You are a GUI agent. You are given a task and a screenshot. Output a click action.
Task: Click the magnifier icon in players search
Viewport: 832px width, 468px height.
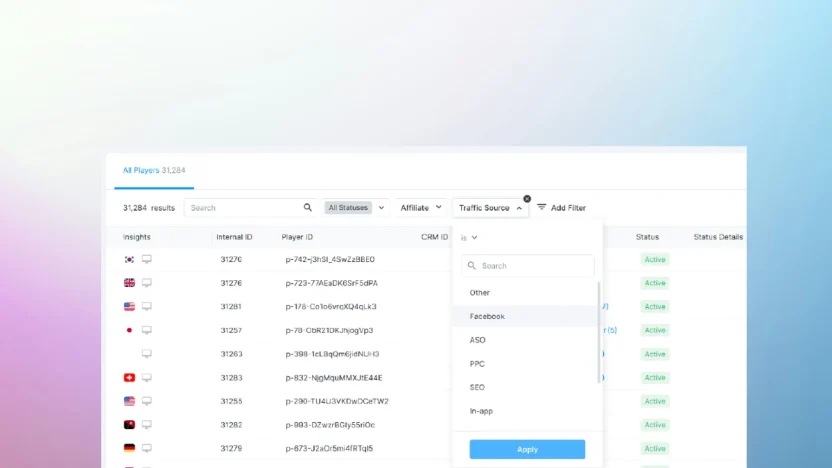pos(308,207)
